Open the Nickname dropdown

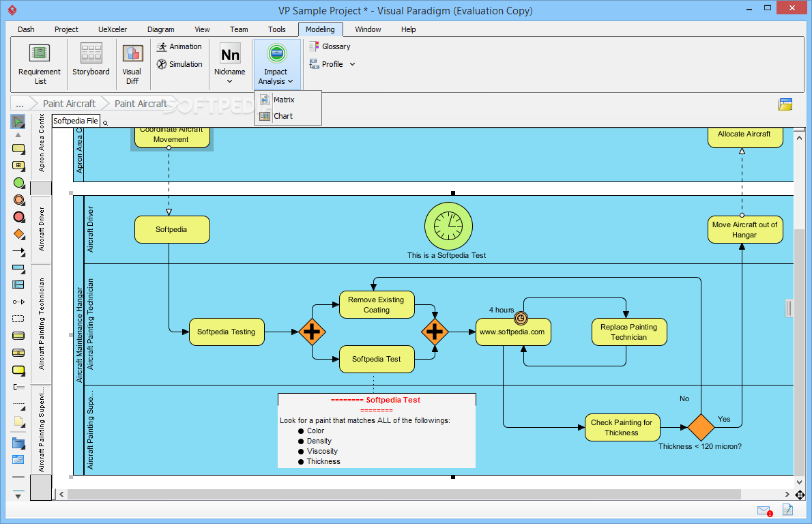229,64
